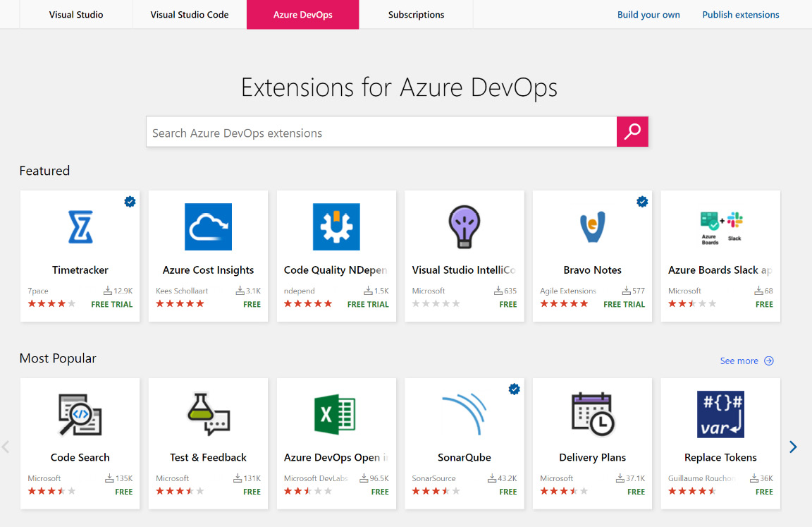The height and width of the screenshot is (527, 812).
Task: Click inside the extension search field
Action: (x=381, y=131)
